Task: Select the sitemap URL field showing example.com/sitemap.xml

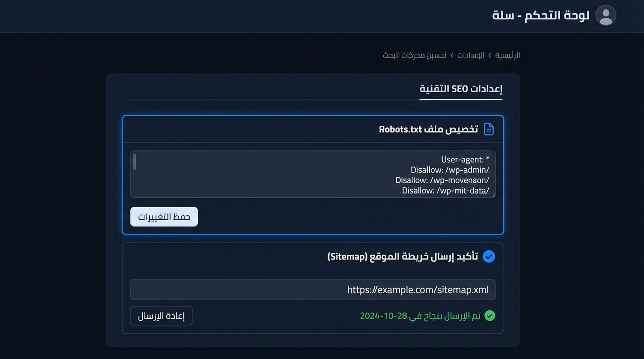Action: pyautogui.click(x=313, y=289)
